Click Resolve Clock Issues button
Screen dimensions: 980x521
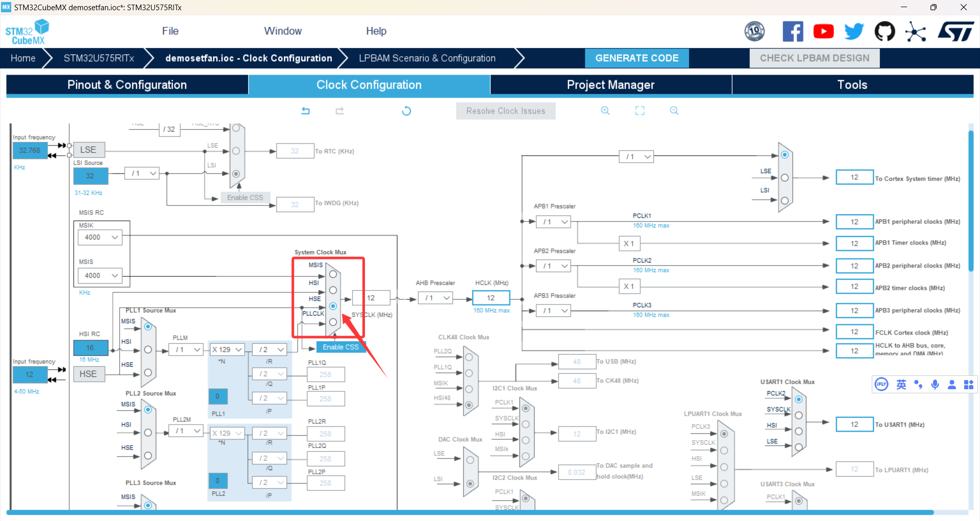coord(505,111)
